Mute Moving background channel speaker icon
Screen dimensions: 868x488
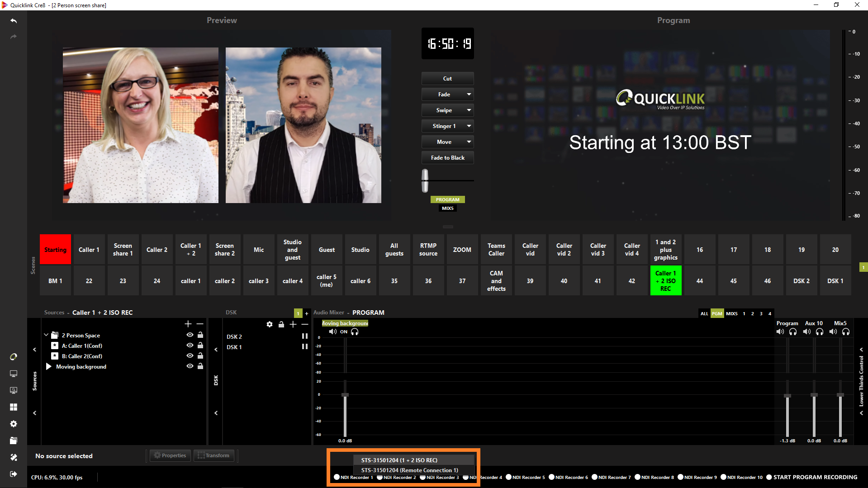pyautogui.click(x=333, y=332)
